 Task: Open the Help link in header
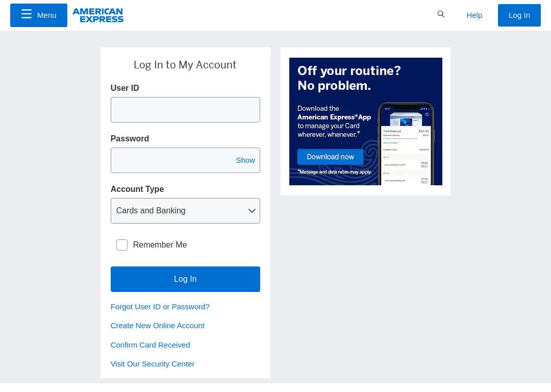474,15
